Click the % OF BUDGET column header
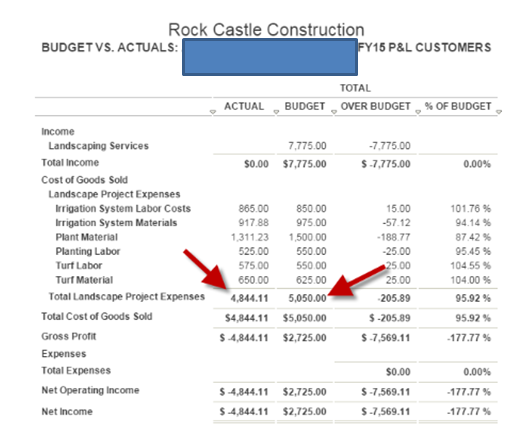The height and width of the screenshot is (444, 532). [x=458, y=106]
